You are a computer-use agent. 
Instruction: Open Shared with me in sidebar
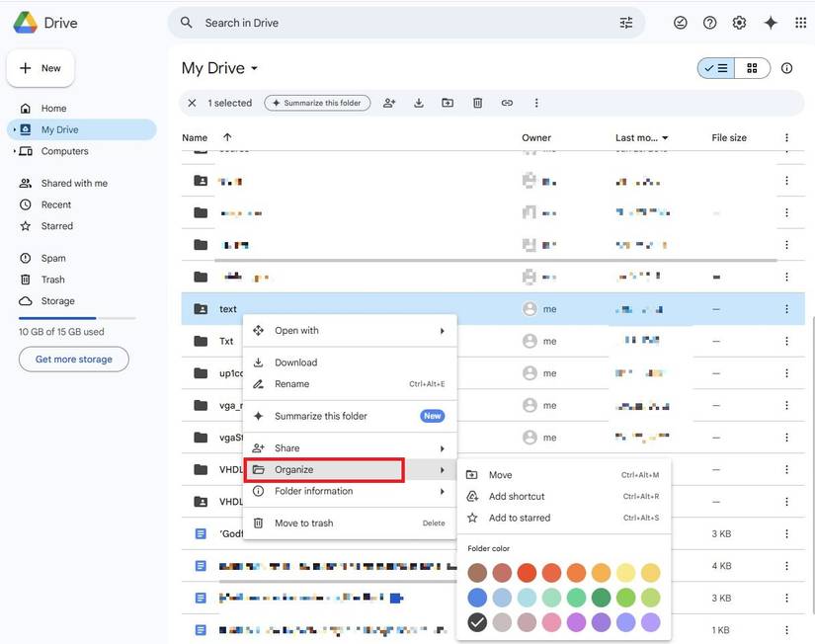point(81,183)
